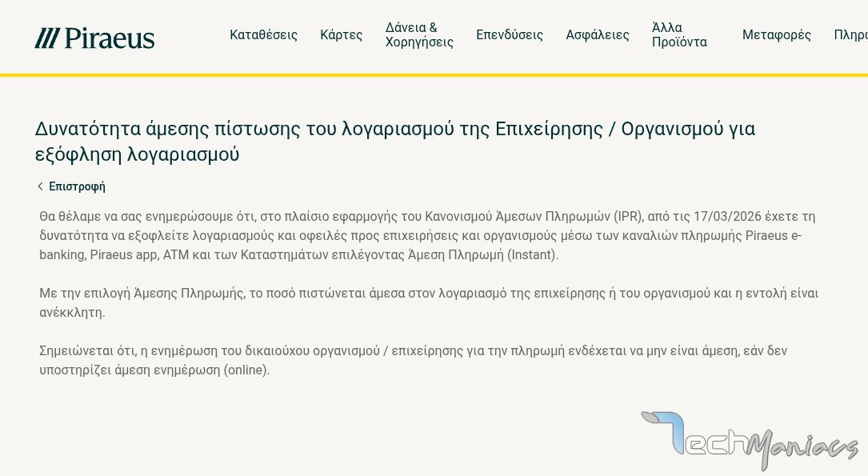Open the Καταθέσεις menu
Screen dimensions: 868x476
coord(263,35)
